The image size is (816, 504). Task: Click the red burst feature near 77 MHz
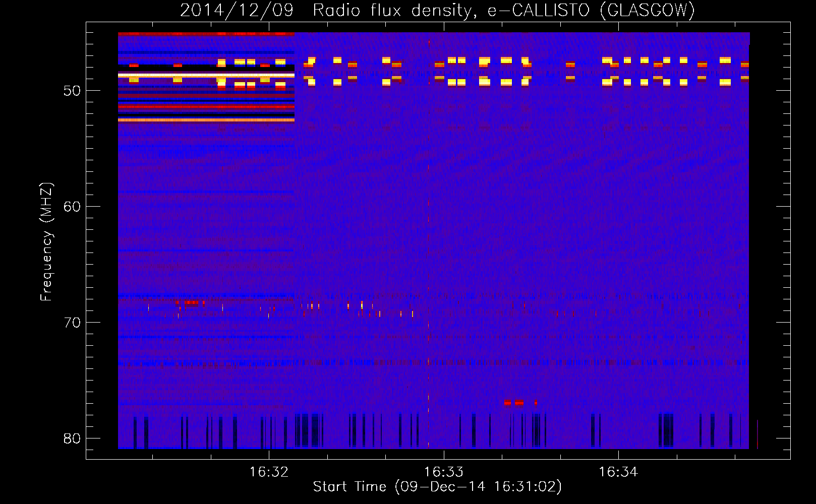point(520,403)
